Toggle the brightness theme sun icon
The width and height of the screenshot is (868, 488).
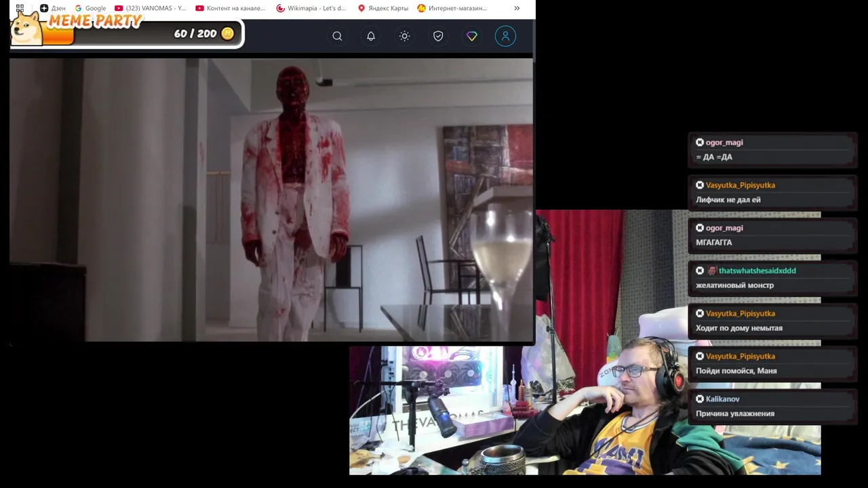pos(405,36)
